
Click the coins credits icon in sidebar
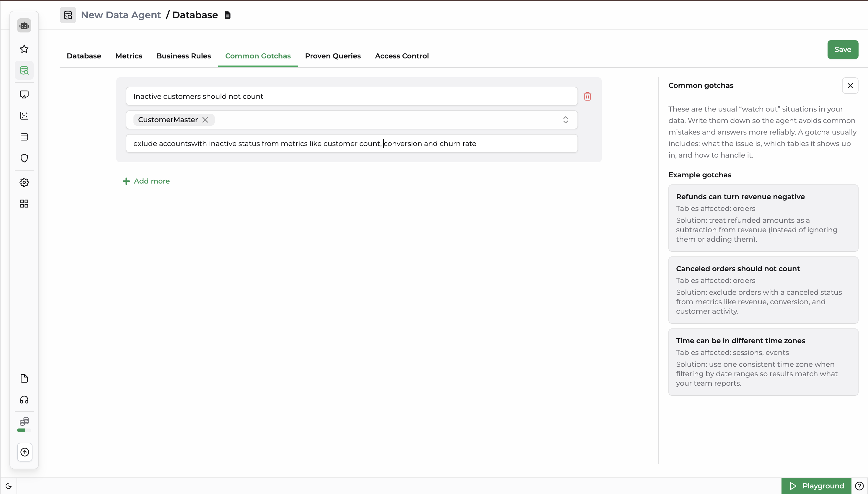coord(24,421)
